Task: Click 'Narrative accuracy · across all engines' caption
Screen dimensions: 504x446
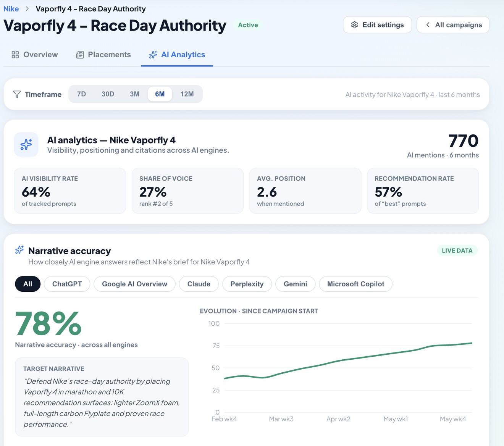Action: [x=76, y=345]
